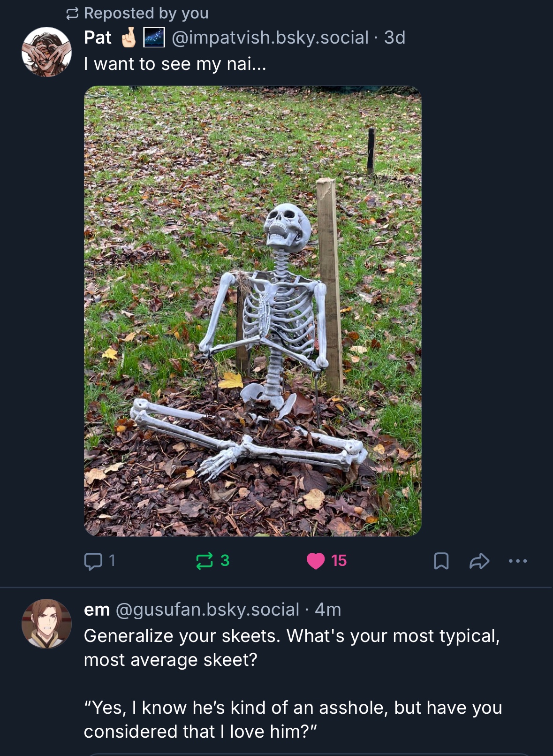Click the "Reposted by you" label
The image size is (553, 756).
pyautogui.click(x=146, y=14)
